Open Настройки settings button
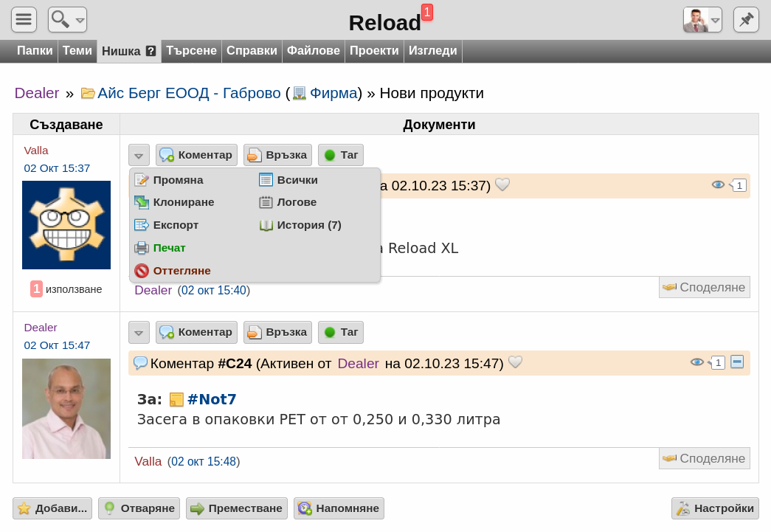This screenshot has width=771, height=532. pyautogui.click(x=715, y=508)
